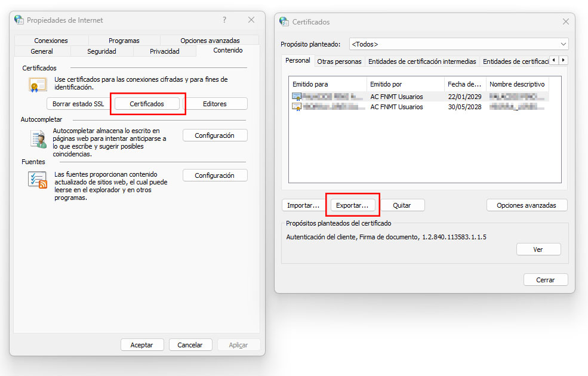The width and height of the screenshot is (588, 376).
Task: Switch to the Seguridad tab
Action: (x=101, y=51)
